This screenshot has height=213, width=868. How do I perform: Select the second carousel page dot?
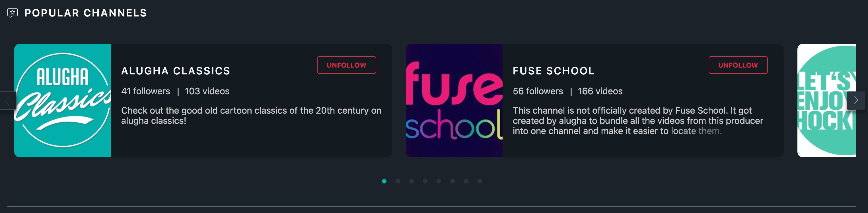[x=398, y=181]
